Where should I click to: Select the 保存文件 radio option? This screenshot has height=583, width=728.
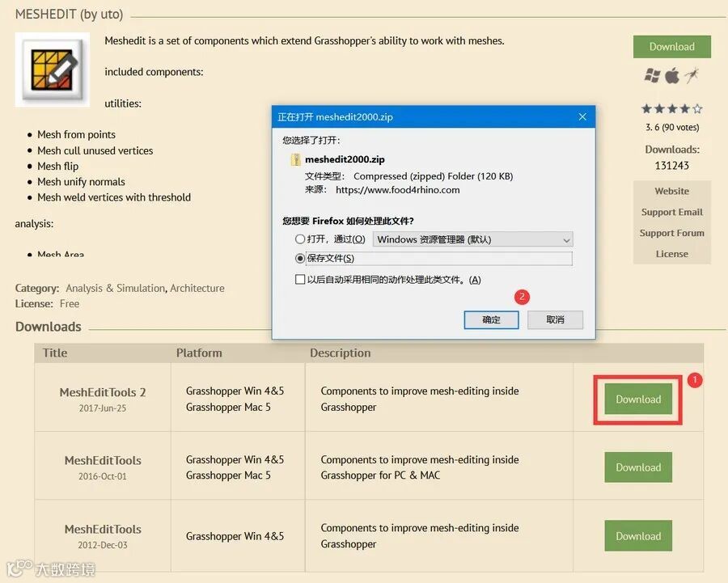[300, 259]
